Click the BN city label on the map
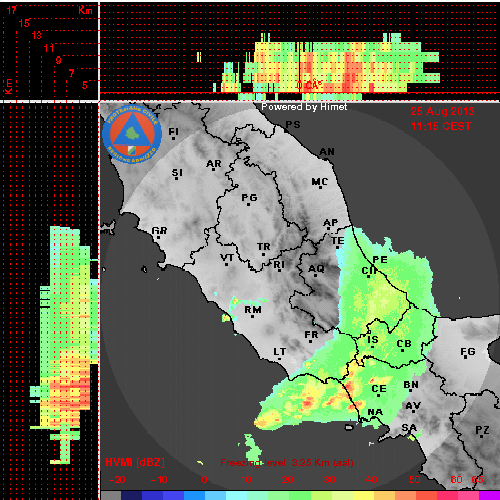The height and width of the screenshot is (500, 500). click(411, 385)
